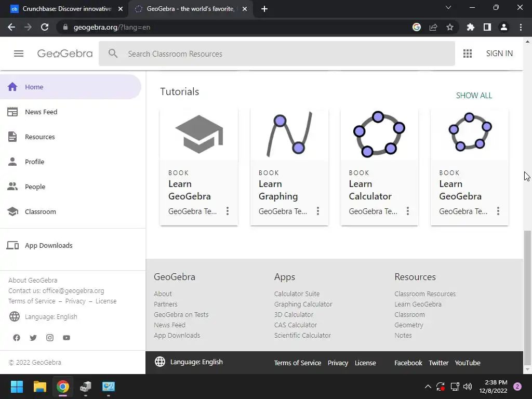Image resolution: width=532 pixels, height=399 pixels.
Task: Open a new browser tab
Action: (x=264, y=9)
